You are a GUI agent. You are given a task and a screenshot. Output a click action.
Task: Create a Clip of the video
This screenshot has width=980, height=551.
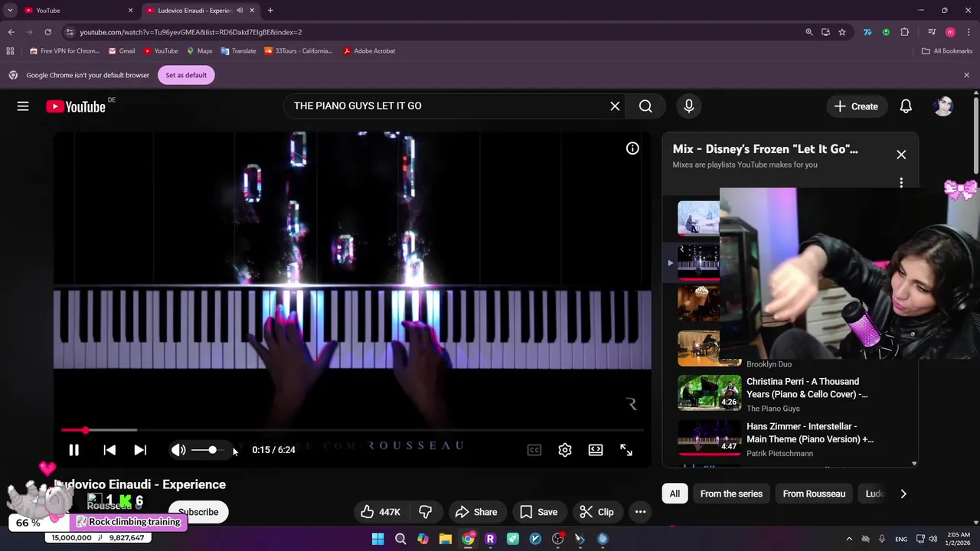(596, 512)
